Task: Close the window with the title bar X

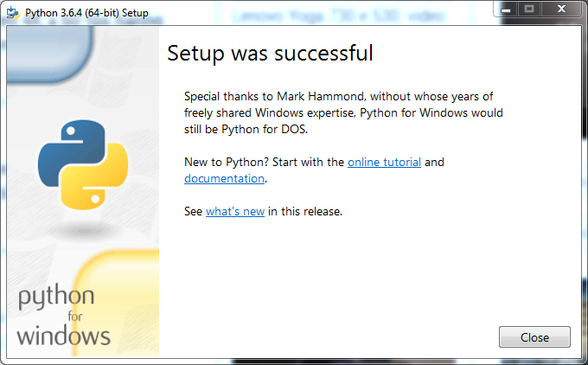Action: click(x=561, y=9)
